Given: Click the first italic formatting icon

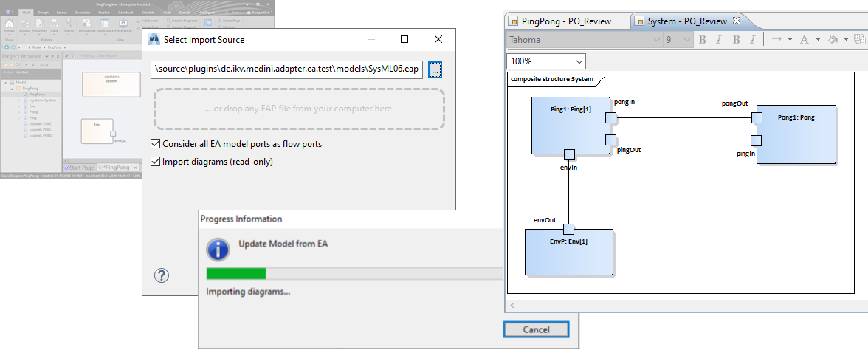Looking at the screenshot, I should click(720, 40).
